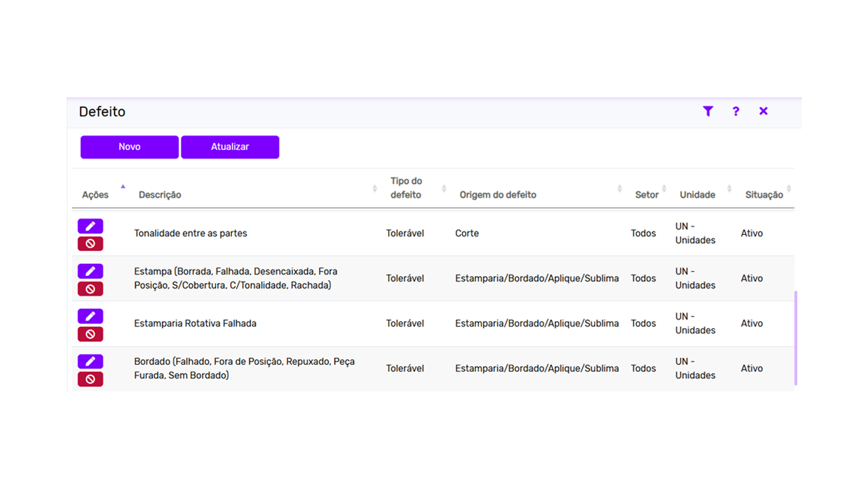
Task: Create a new defect with Novo
Action: tap(130, 147)
